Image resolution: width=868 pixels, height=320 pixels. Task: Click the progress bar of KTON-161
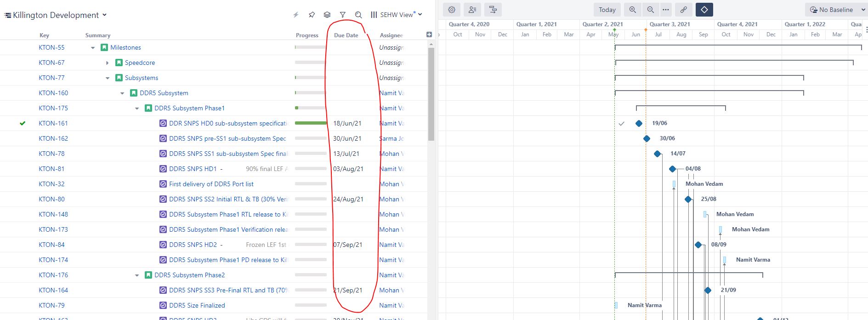point(311,123)
